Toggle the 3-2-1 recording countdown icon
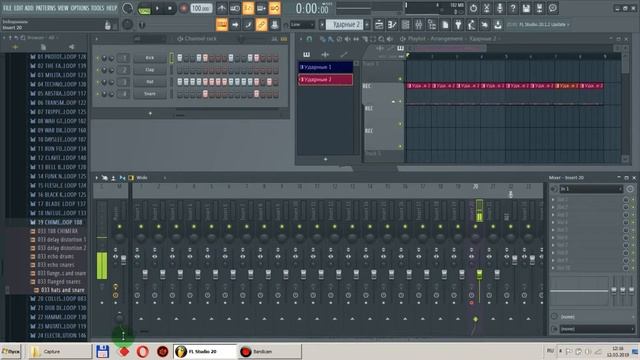Image resolution: width=640 pixels, height=360 pixels. pyautogui.click(x=248, y=8)
